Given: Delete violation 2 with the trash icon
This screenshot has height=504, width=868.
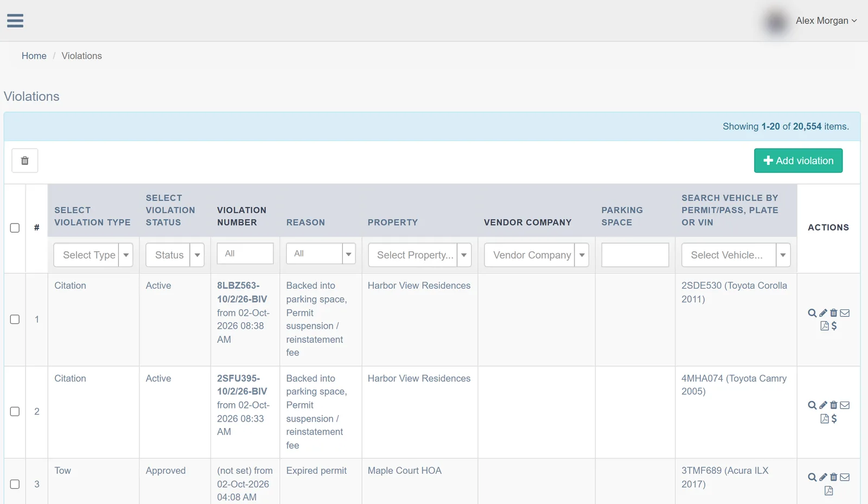Looking at the screenshot, I should [x=834, y=405].
